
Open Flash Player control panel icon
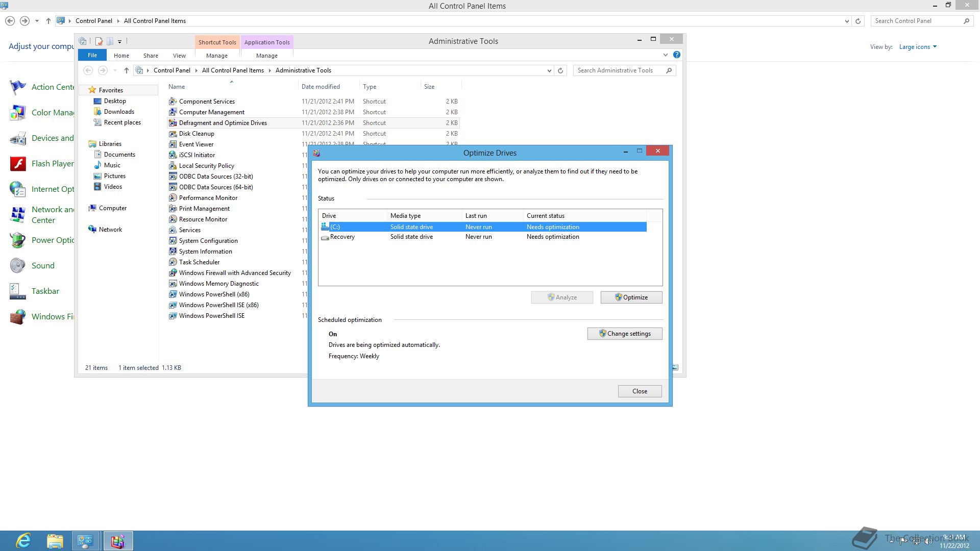tap(18, 164)
